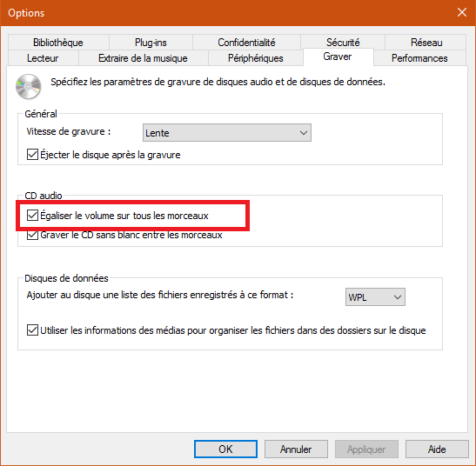476x466 pixels.
Task: Open help with the Aide button
Action: (437, 449)
